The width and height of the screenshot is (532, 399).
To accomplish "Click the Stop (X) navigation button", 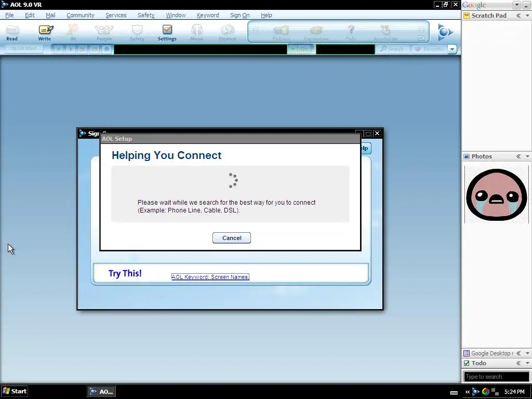I will click(82, 49).
